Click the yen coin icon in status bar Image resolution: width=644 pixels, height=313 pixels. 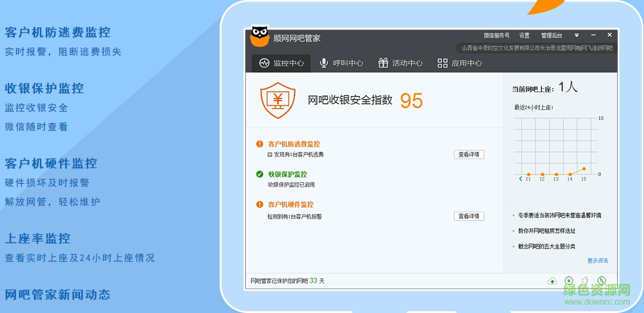click(568, 281)
